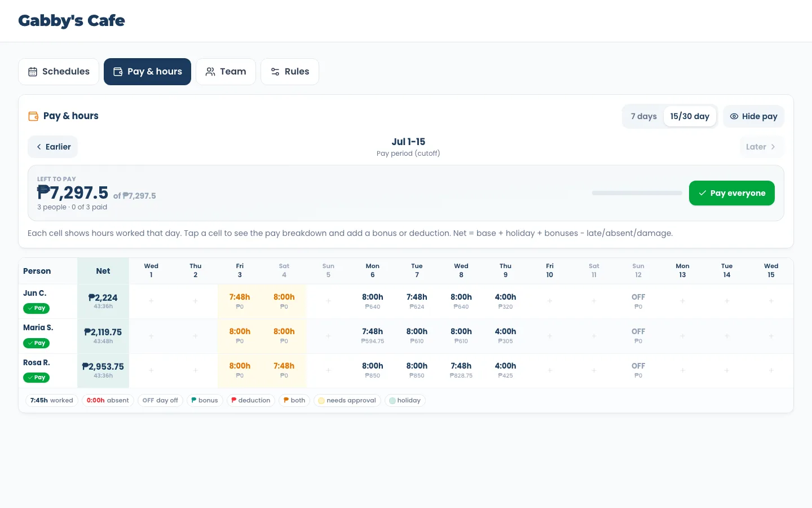Click the sliders icon in Rules tab
This screenshot has height=508, width=812.
(x=275, y=72)
